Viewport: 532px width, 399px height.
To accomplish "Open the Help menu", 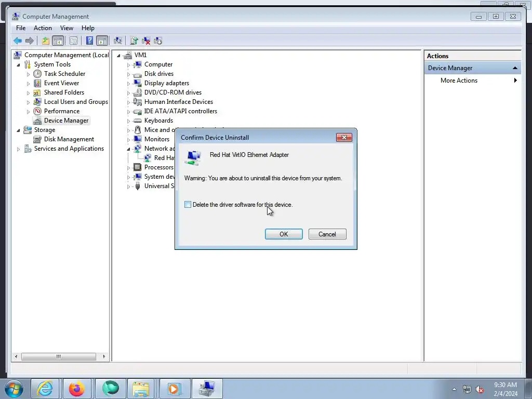I will (x=88, y=28).
